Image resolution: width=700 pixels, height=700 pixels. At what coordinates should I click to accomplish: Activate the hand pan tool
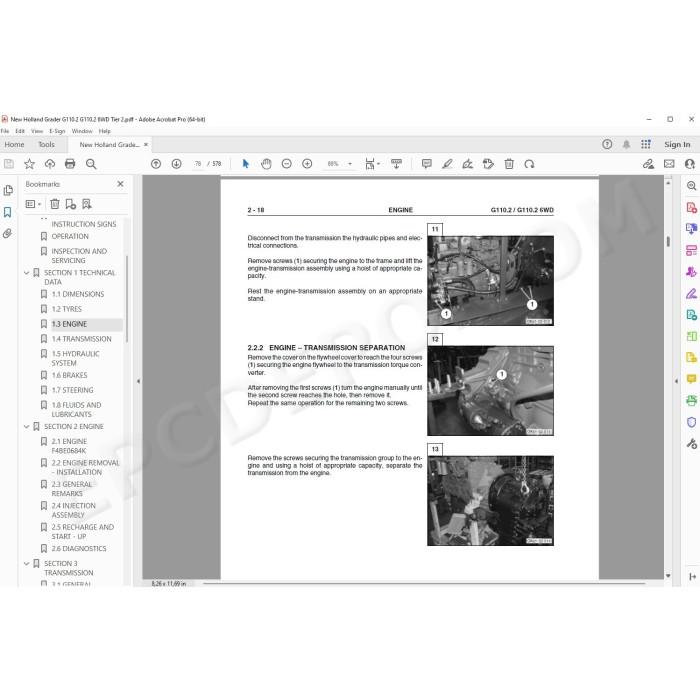pos(266,164)
